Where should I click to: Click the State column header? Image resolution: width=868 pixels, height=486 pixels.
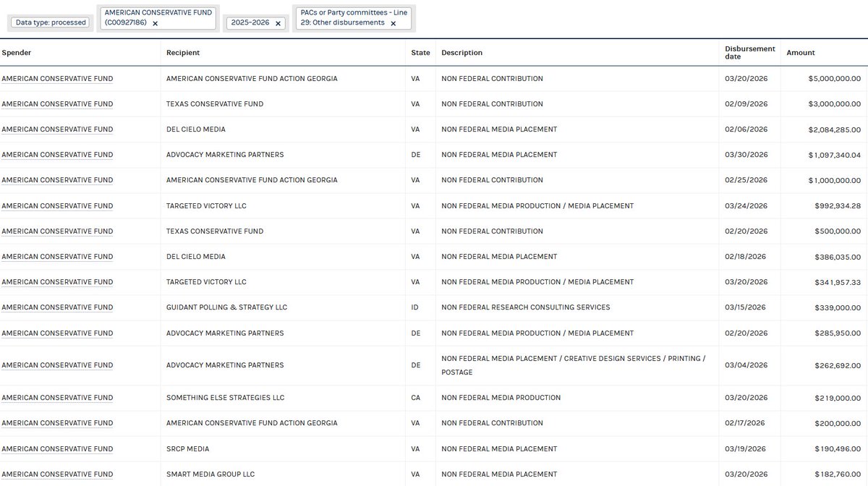coord(421,53)
